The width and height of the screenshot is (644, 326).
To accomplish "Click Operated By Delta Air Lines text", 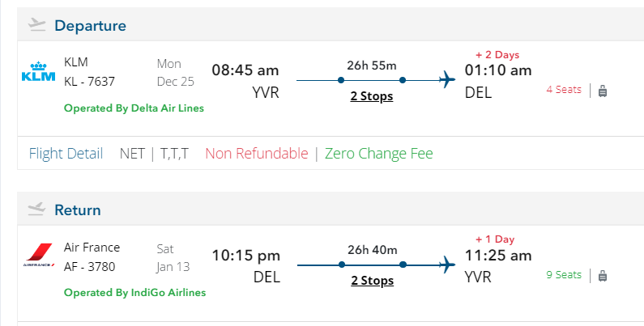I will (134, 108).
